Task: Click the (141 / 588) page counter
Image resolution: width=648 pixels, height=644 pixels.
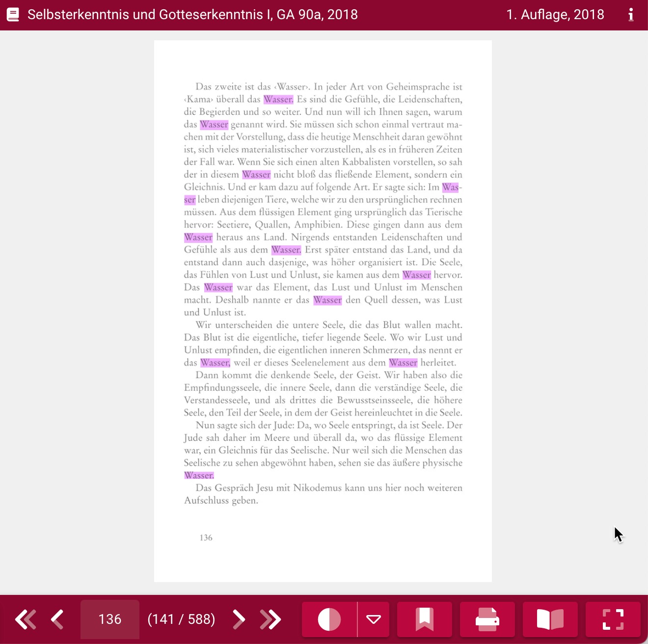Action: coord(181,619)
